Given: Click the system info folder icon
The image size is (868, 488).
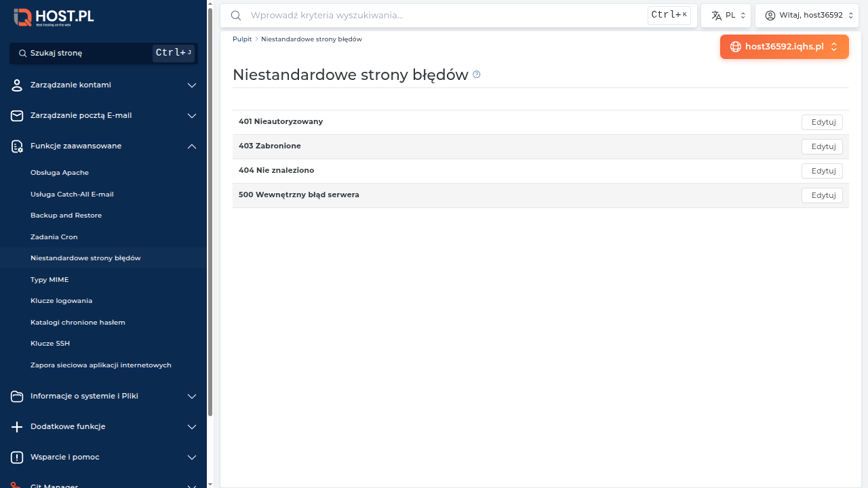Looking at the screenshot, I should (17, 396).
